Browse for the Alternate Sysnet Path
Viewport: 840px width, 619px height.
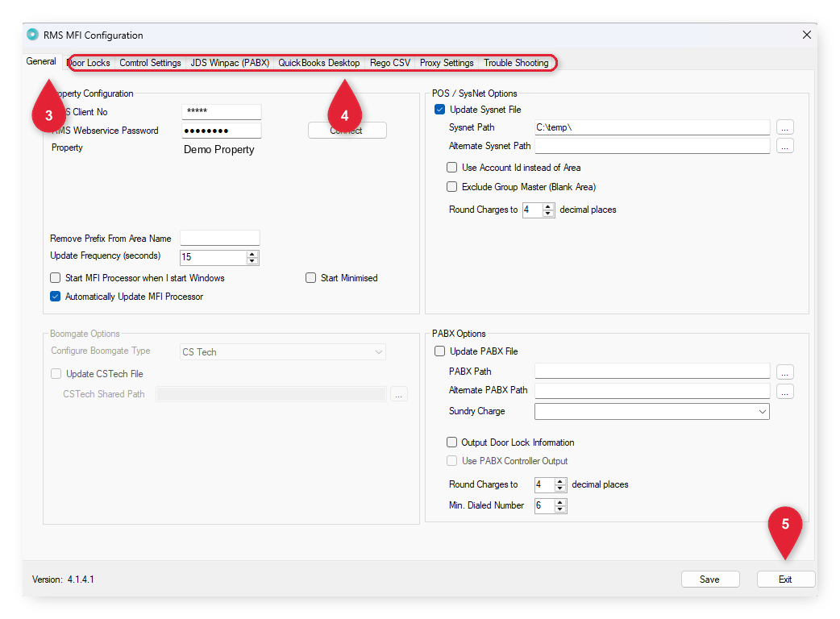click(785, 146)
